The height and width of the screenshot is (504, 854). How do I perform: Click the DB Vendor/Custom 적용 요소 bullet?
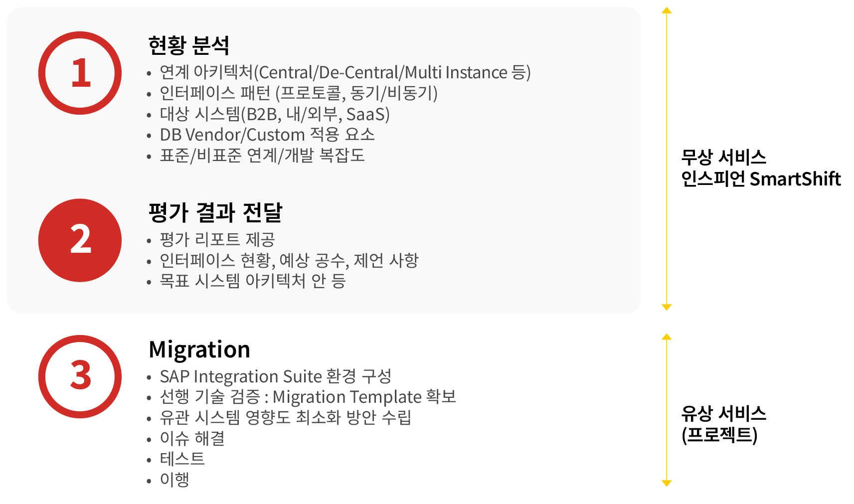(267, 135)
